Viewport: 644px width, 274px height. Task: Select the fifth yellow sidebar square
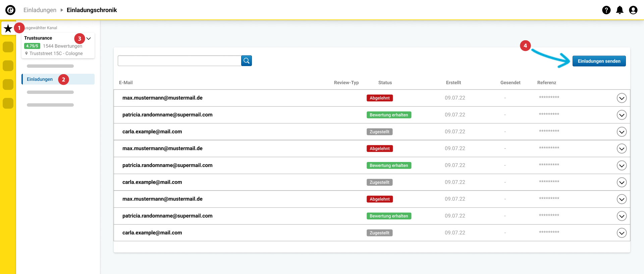coord(8,103)
